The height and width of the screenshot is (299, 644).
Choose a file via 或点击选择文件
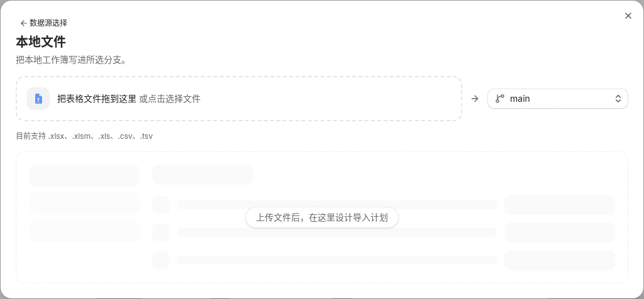pyautogui.click(x=170, y=99)
